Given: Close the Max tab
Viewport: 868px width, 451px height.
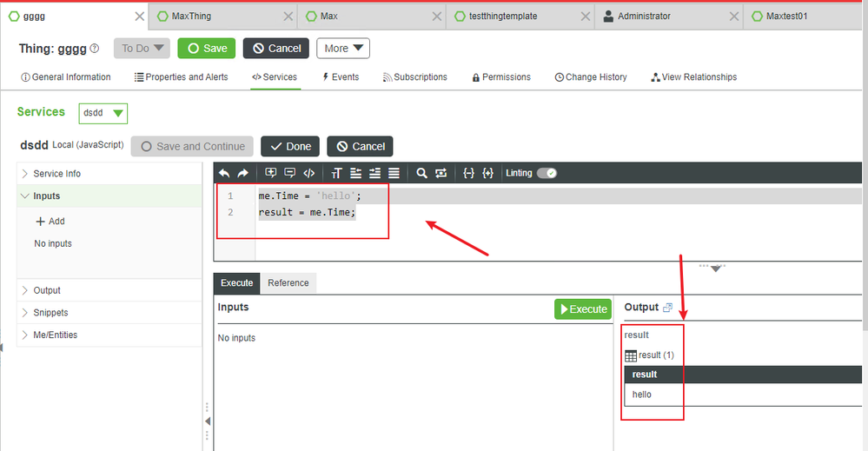Looking at the screenshot, I should click(437, 16).
